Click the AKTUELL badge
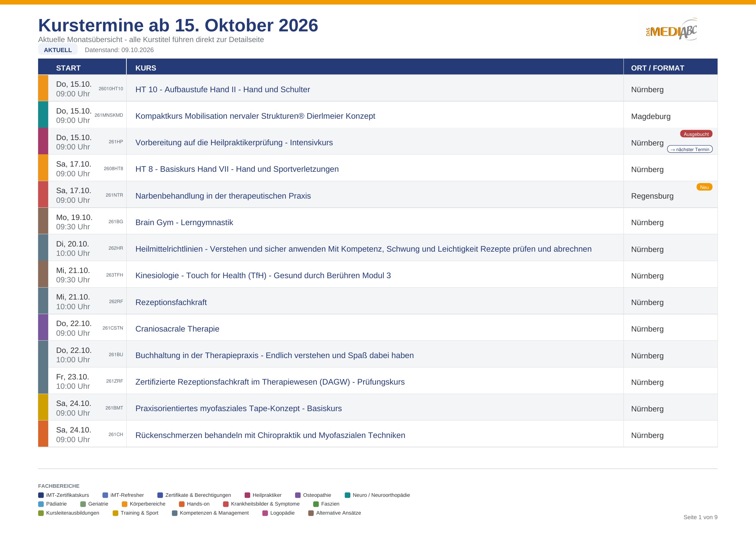Viewport: 756px width, 535px height. point(58,50)
